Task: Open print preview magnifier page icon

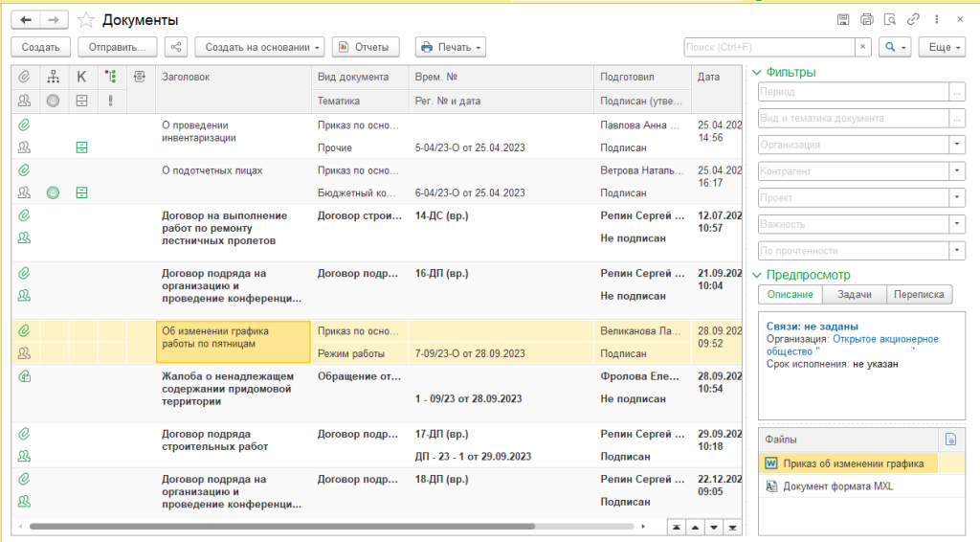Action: (889, 19)
